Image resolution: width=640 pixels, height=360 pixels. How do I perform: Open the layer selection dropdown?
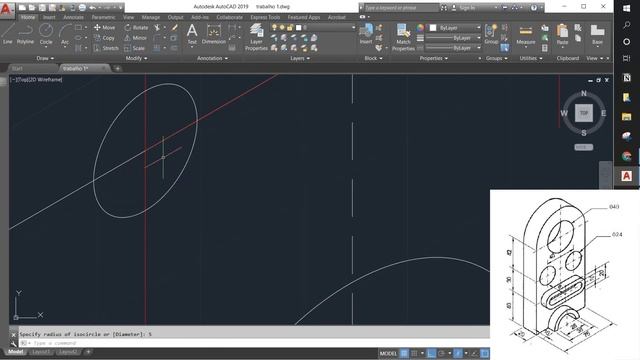(353, 27)
